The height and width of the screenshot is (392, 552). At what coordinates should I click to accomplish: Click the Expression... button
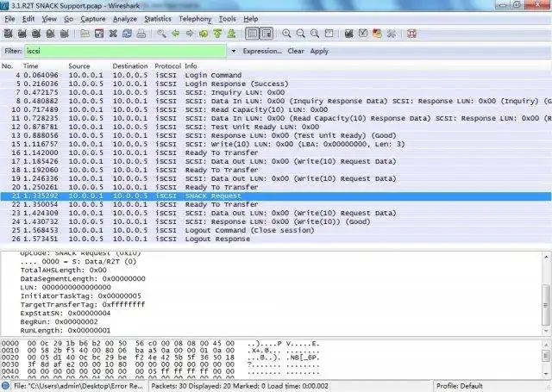point(262,52)
